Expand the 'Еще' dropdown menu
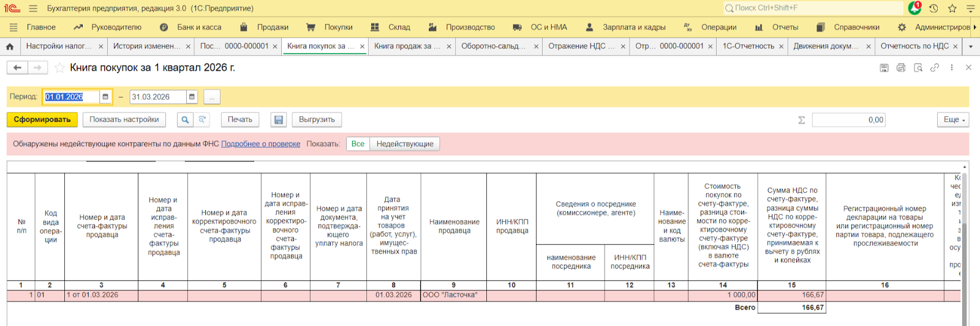The image size is (980, 326). point(954,120)
